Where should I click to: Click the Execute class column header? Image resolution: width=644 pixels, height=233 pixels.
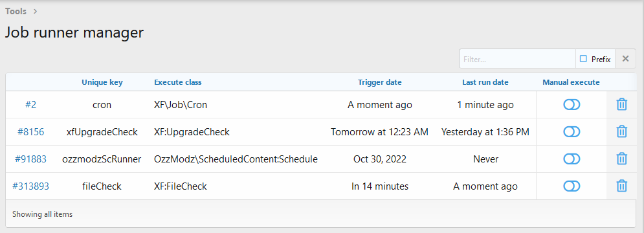pyautogui.click(x=178, y=82)
